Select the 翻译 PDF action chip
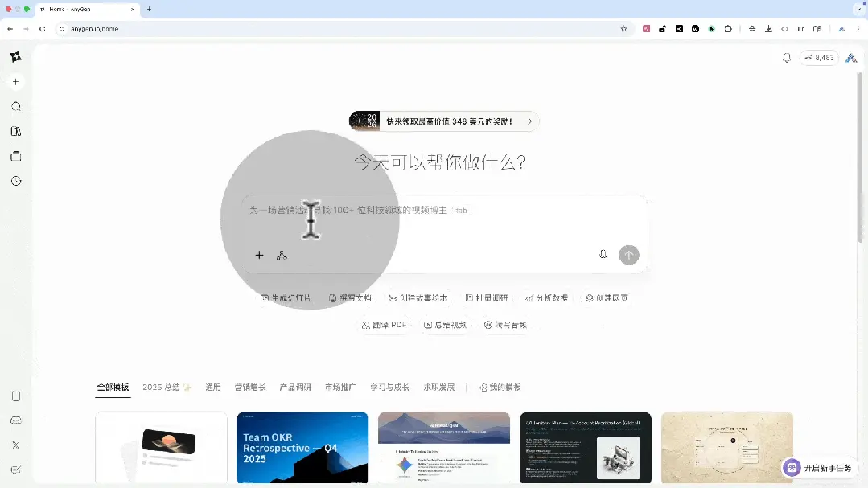The height and width of the screenshot is (488, 868). 384,326
